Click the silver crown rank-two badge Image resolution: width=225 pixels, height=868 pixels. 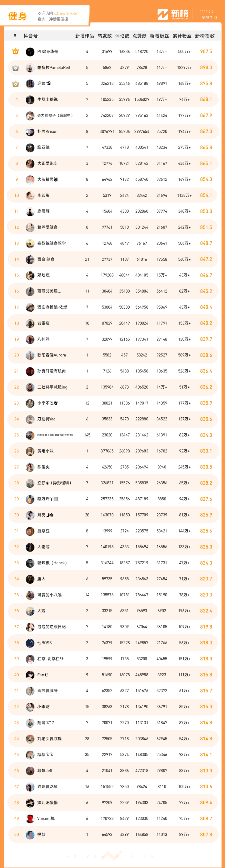(15, 67)
